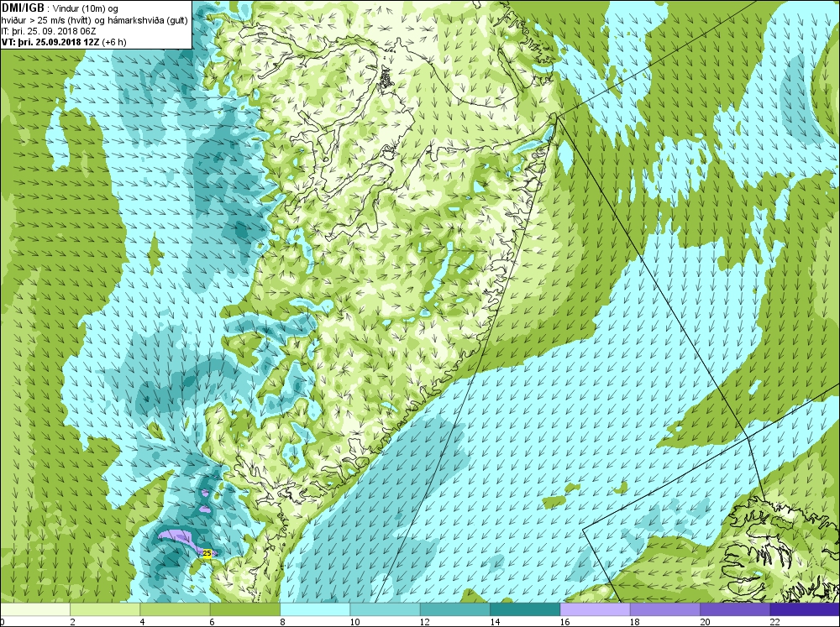Click the legend scale value 12
840x627 pixels.
pos(424,622)
